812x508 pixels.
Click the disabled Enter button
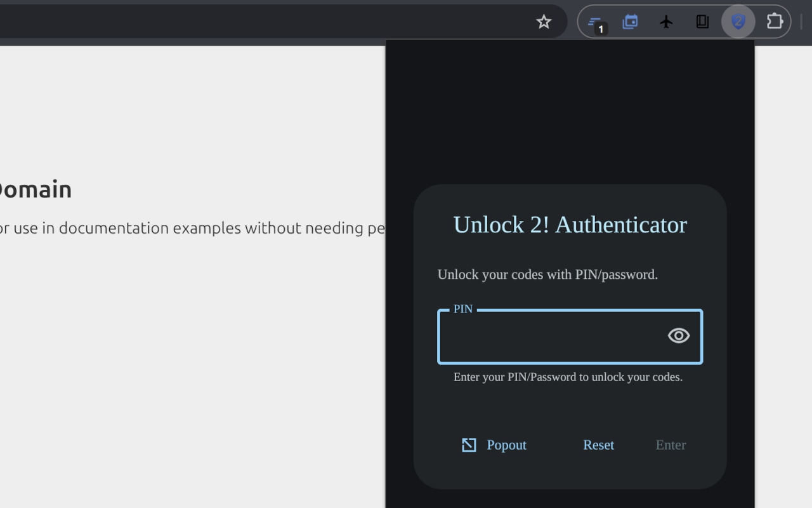pyautogui.click(x=671, y=444)
